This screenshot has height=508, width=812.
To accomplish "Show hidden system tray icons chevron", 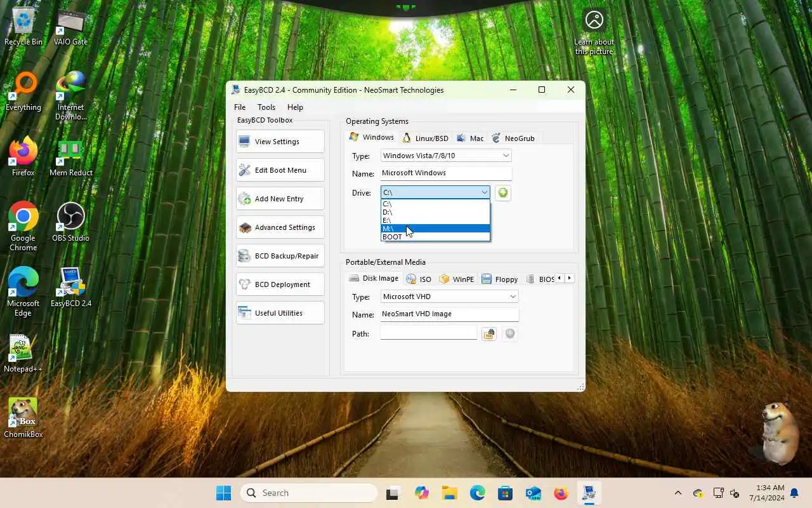I will (x=678, y=493).
